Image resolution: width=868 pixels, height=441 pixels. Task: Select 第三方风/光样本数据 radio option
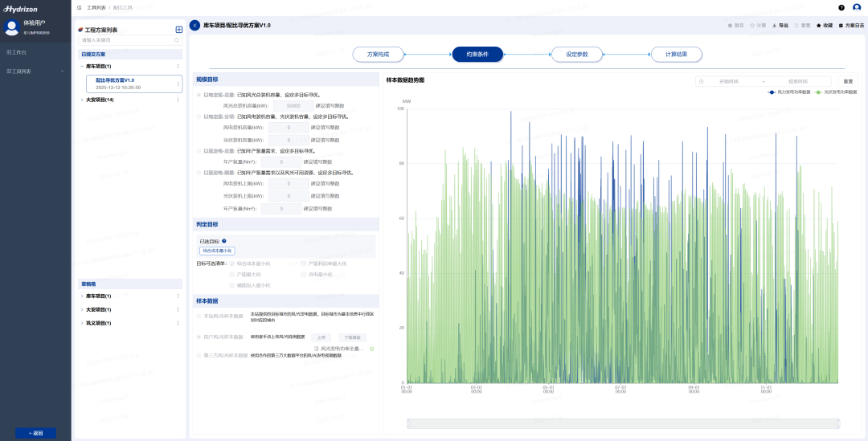(x=199, y=355)
